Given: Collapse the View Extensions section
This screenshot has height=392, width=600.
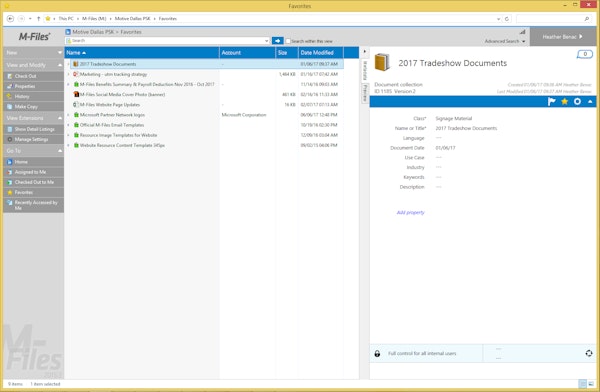Looking at the screenshot, I should (60, 118).
